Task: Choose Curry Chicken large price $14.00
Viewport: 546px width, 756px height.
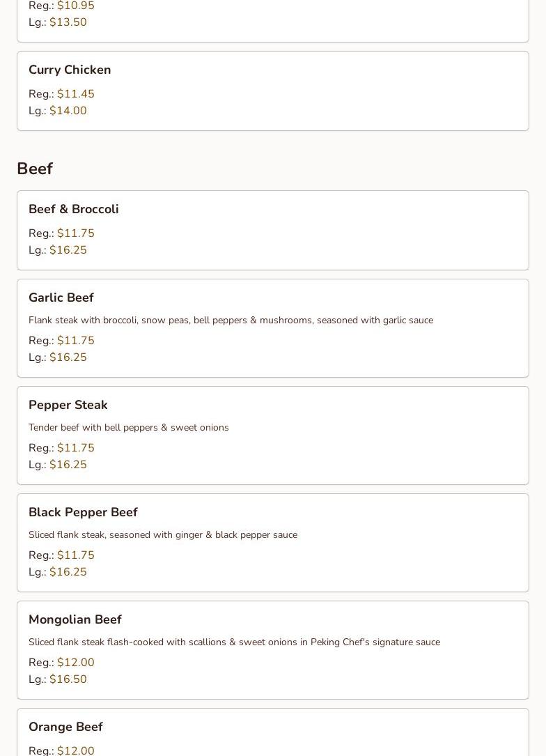Action: click(68, 111)
